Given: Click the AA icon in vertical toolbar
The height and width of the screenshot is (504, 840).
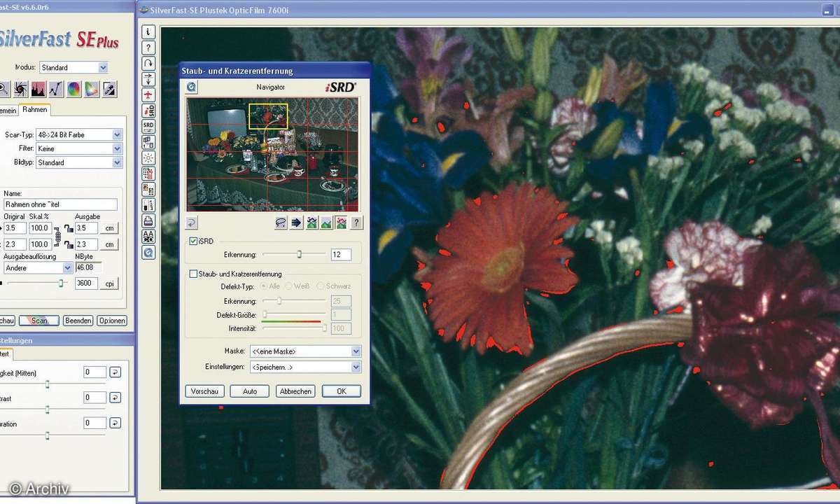Looking at the screenshot, I should pyautogui.click(x=148, y=237).
